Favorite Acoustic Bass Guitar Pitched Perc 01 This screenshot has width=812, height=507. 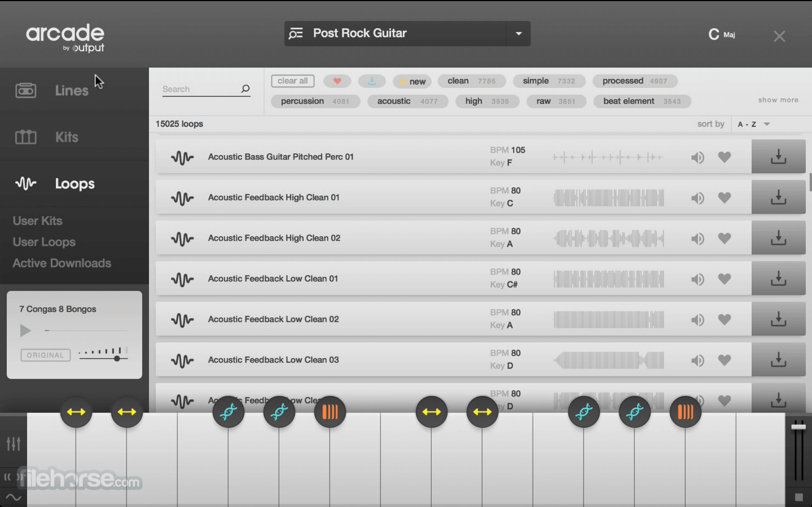click(725, 157)
